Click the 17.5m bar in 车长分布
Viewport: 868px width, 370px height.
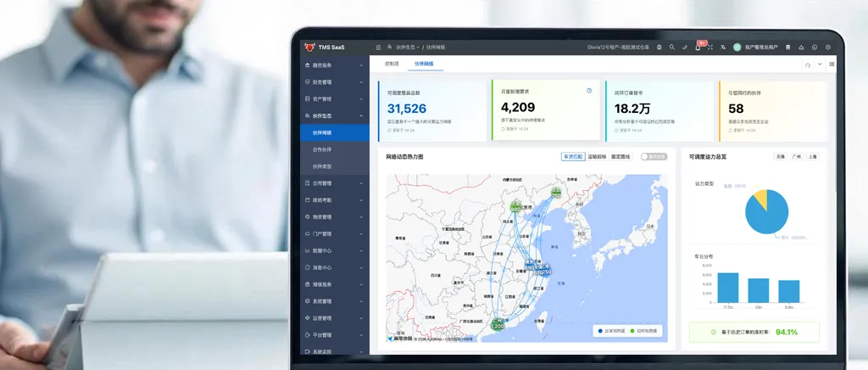[728, 288]
